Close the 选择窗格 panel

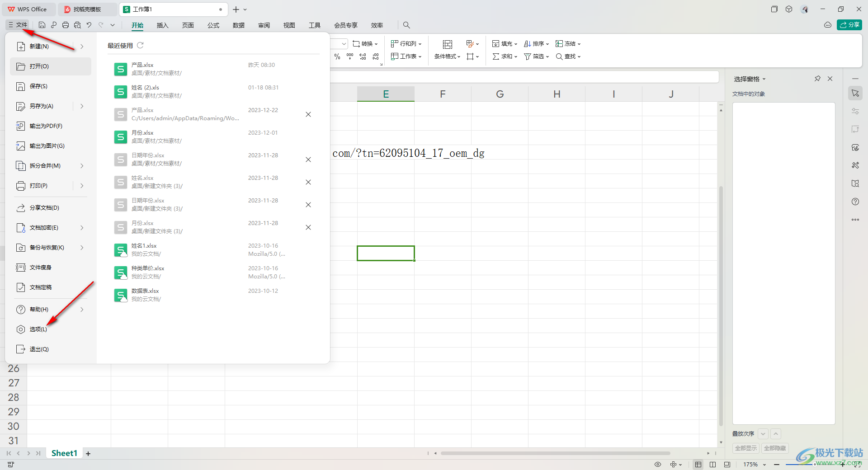click(x=830, y=79)
